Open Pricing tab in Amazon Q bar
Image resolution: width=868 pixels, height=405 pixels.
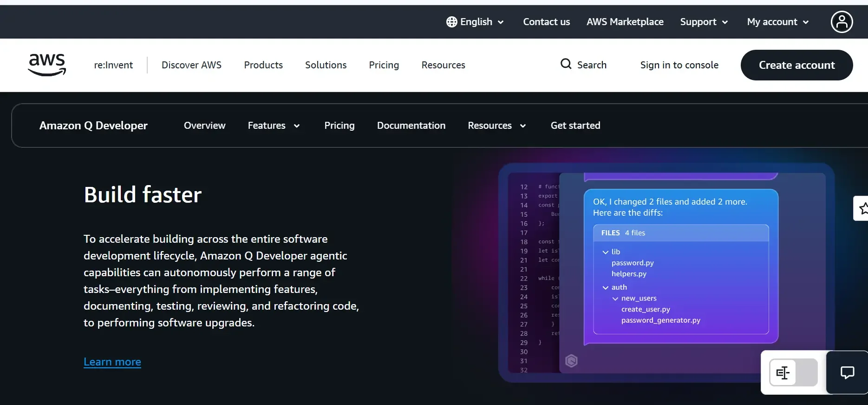click(339, 126)
